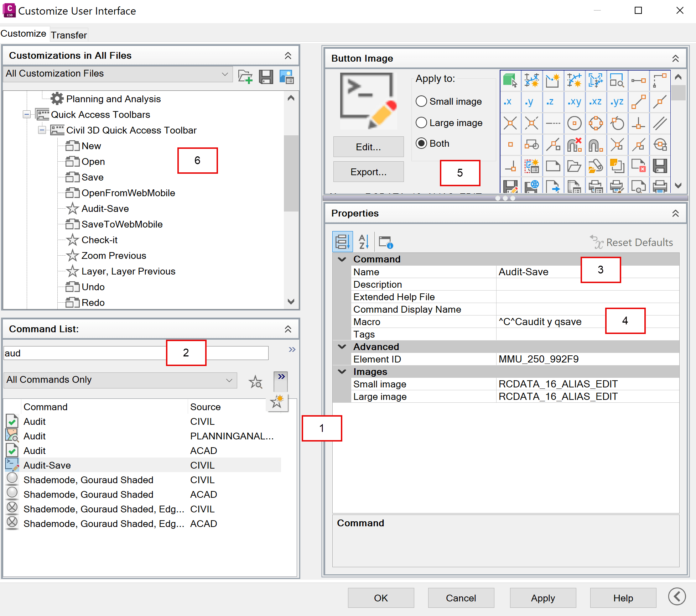Pick the magnet with red X image
696x616 pixels.
point(574,145)
